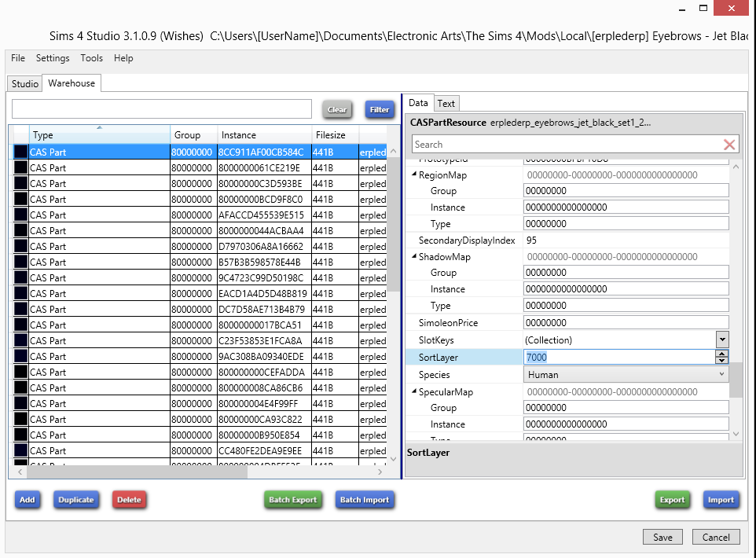The image size is (756, 558).
Task: Click property panel scrollbar up arrow
Action: click(736, 167)
